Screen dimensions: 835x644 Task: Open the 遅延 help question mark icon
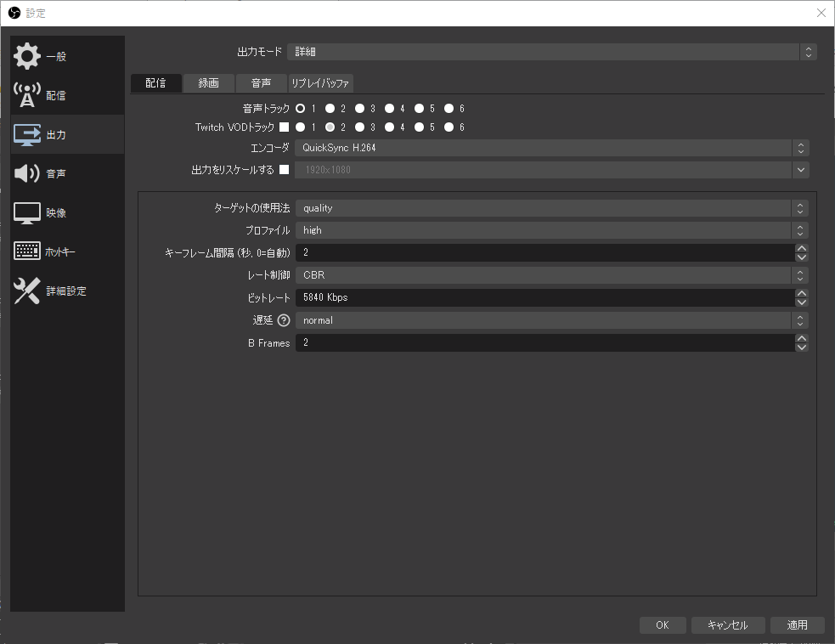pyautogui.click(x=283, y=320)
